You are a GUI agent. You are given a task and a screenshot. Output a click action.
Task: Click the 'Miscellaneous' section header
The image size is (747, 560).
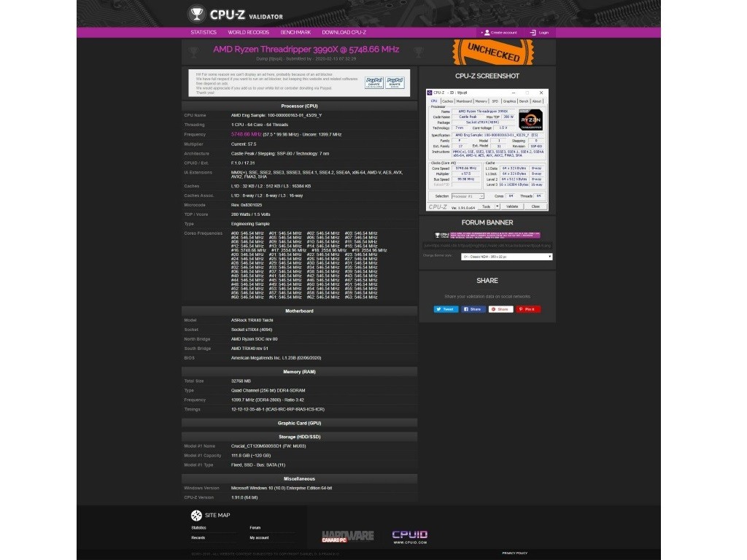[x=299, y=479]
